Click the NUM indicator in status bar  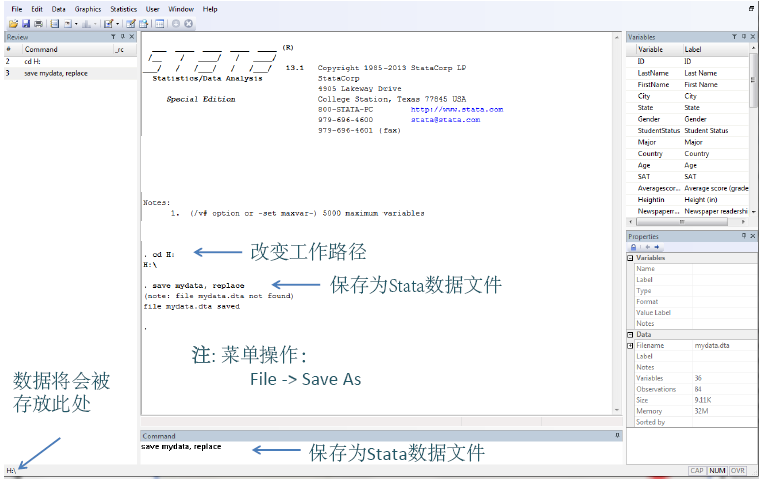coord(717,471)
